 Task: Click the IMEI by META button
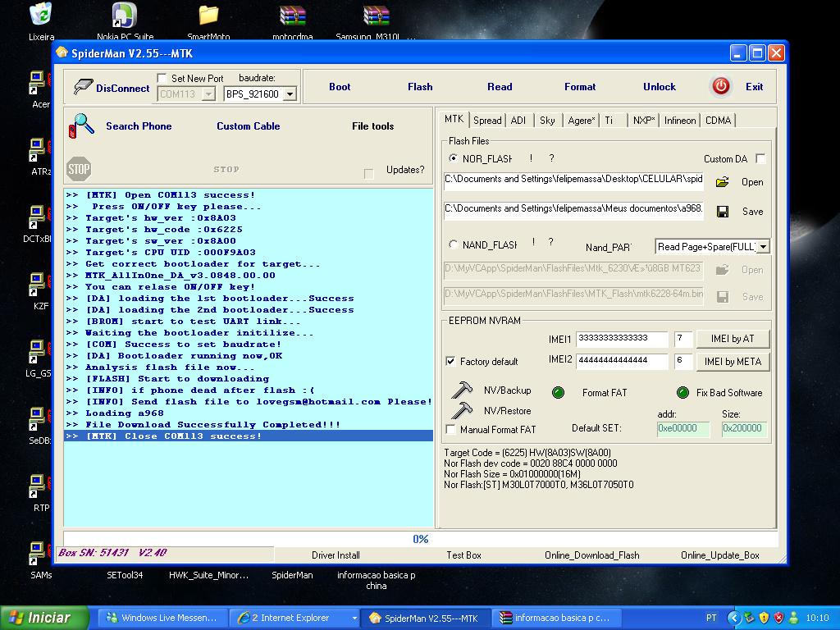pyautogui.click(x=733, y=362)
